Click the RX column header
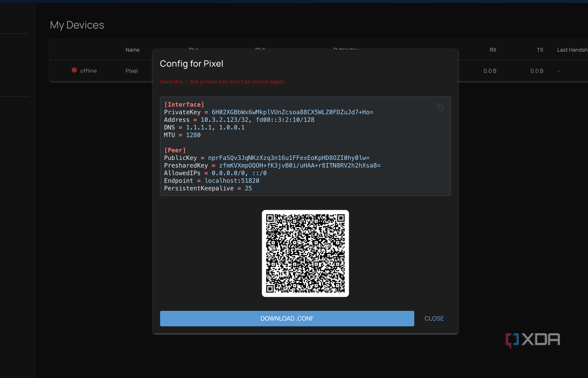Image resolution: width=588 pixels, height=378 pixels. pos(493,50)
